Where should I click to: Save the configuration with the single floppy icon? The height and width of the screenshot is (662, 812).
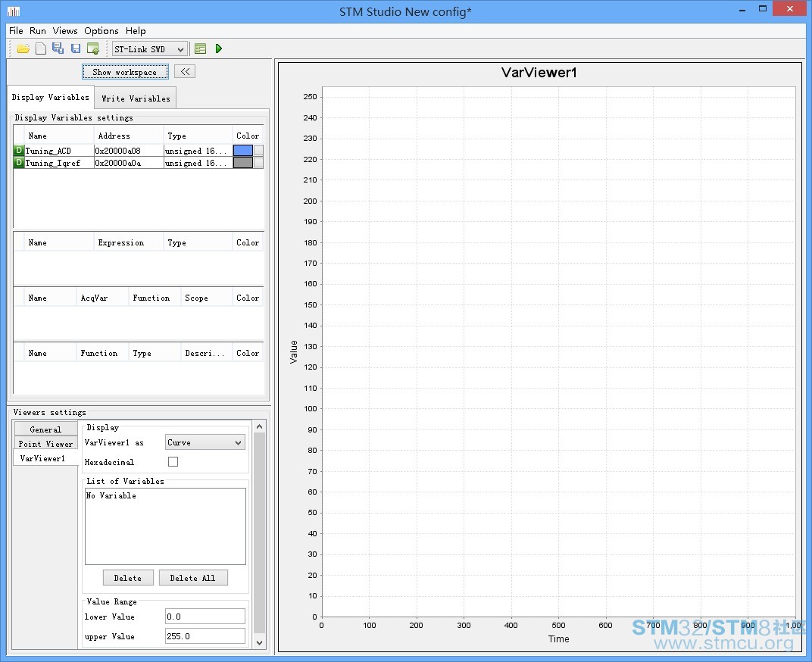[x=76, y=48]
